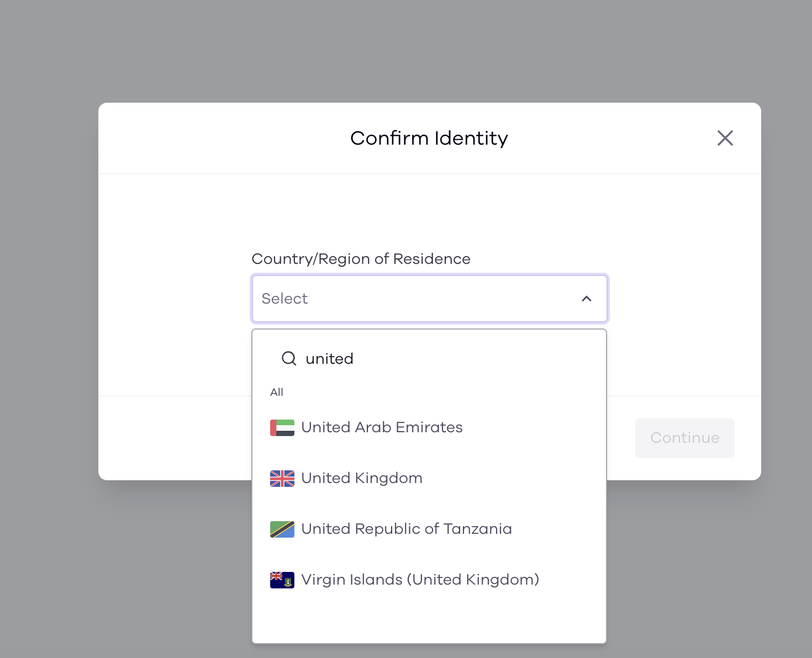Select Virgin Islands (United Kingdom)

pyautogui.click(x=420, y=580)
